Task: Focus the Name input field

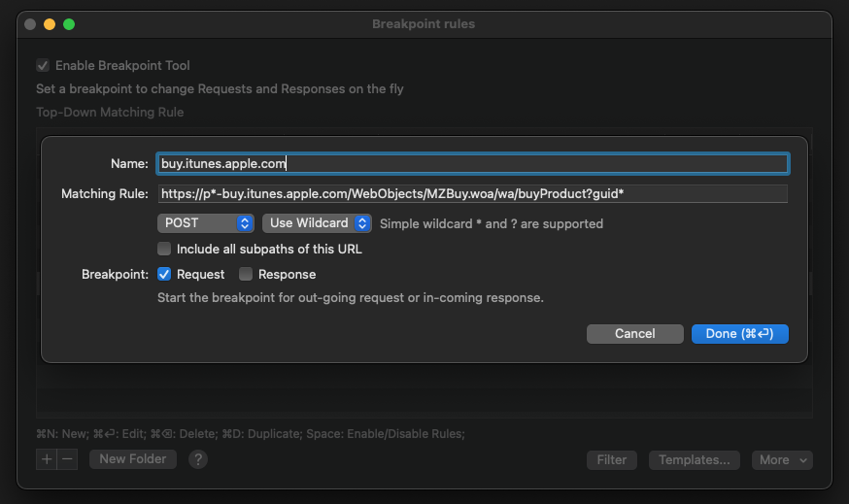Action: coord(473,163)
